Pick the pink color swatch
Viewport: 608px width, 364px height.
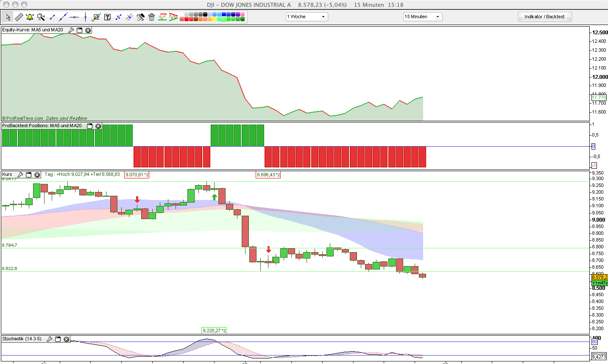pos(243,14)
